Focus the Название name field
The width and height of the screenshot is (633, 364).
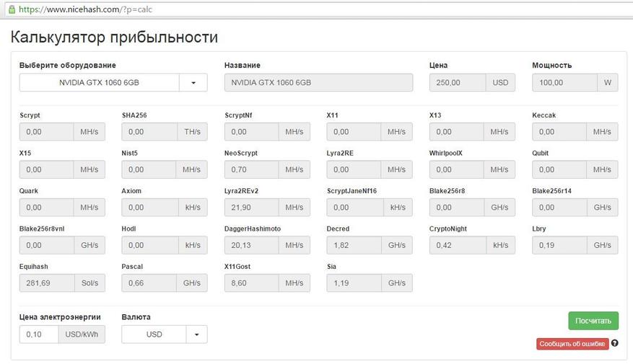(x=318, y=83)
